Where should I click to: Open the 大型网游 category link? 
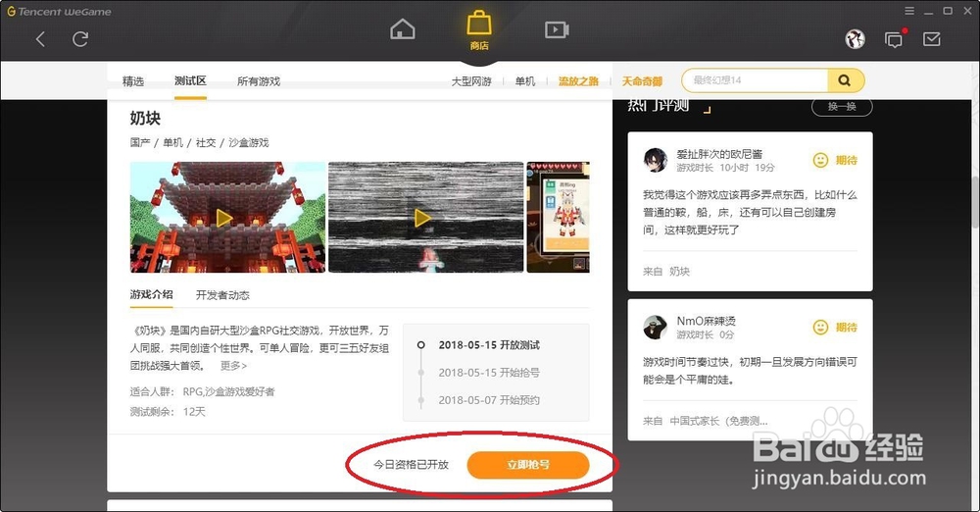(x=471, y=81)
